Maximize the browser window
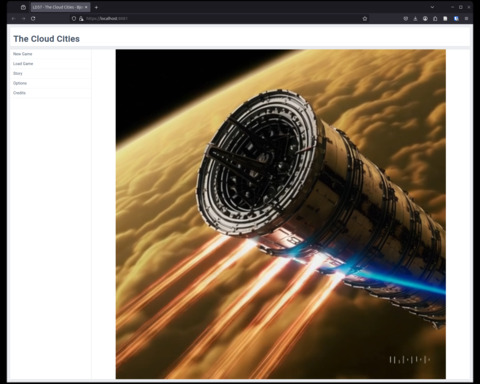480x384 pixels. tap(461, 7)
